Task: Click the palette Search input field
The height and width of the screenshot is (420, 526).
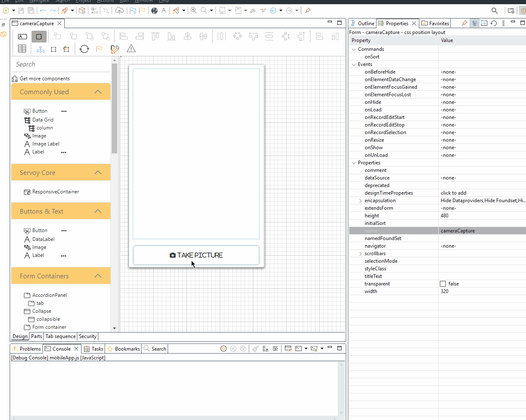Action: pyautogui.click(x=61, y=64)
